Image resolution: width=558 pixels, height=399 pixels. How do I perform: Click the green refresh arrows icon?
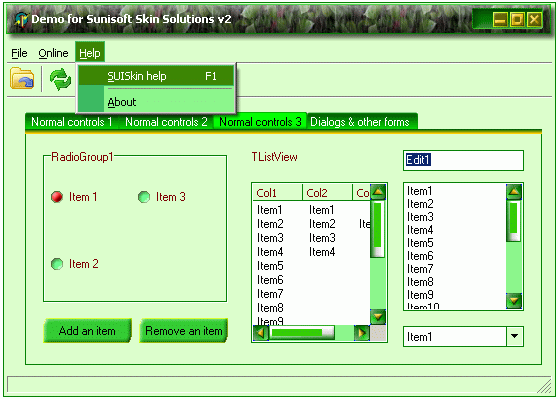coord(60,79)
